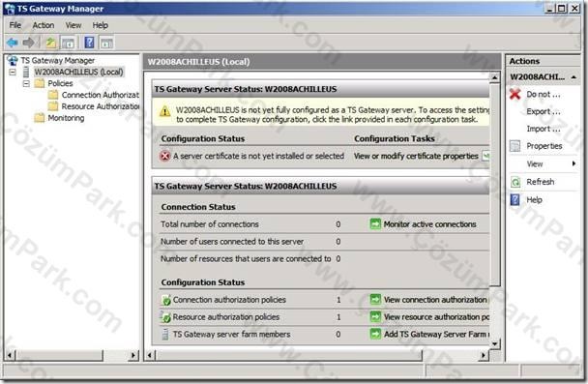Expand the View submenu arrow in Actions
The height and width of the screenshot is (384, 588).
573,163
